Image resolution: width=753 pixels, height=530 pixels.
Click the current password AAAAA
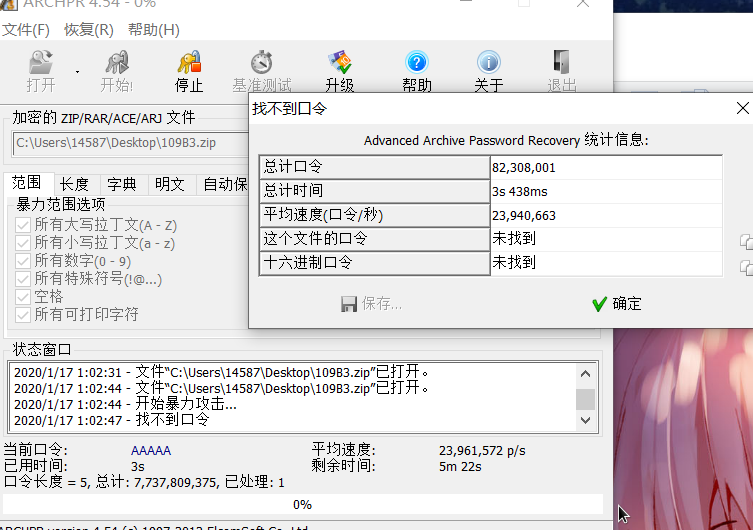[151, 451]
